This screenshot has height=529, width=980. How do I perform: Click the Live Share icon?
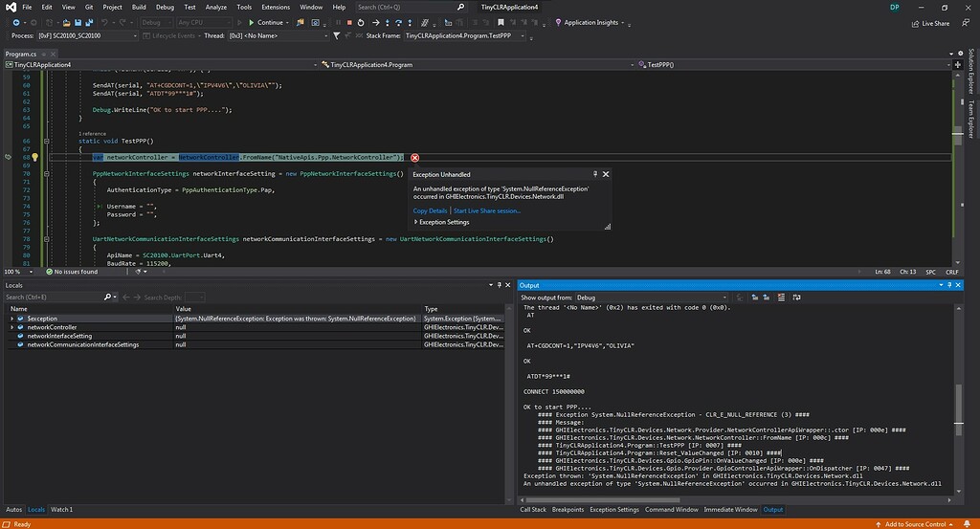tap(914, 23)
